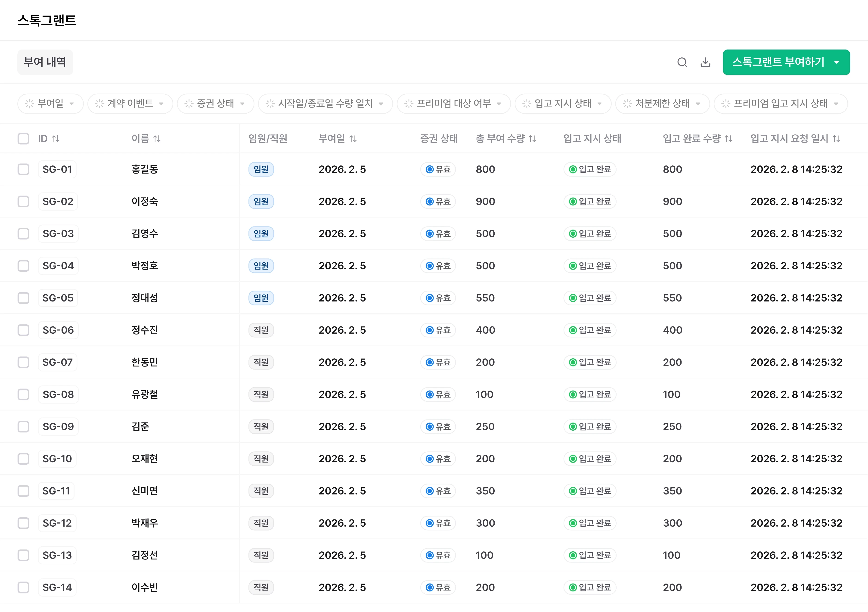
Task: Check the SG-07 row checkbox
Action: point(23,362)
